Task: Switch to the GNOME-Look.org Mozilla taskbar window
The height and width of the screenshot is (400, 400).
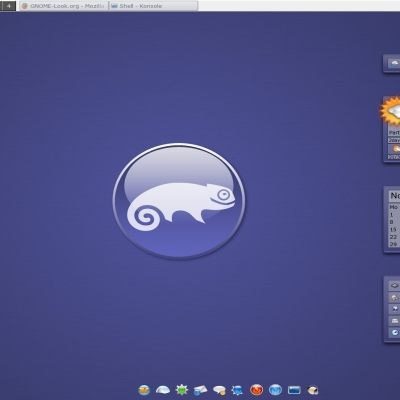Action: (63, 6)
